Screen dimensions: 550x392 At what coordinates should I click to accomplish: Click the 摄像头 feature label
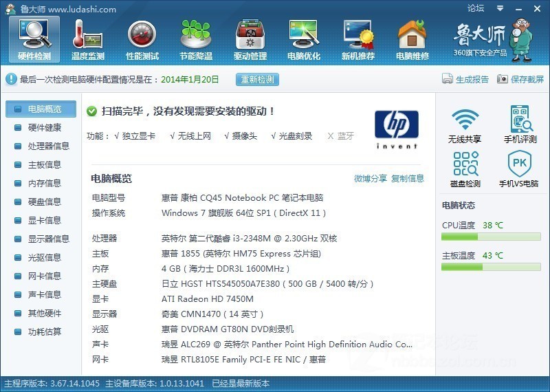click(x=245, y=135)
